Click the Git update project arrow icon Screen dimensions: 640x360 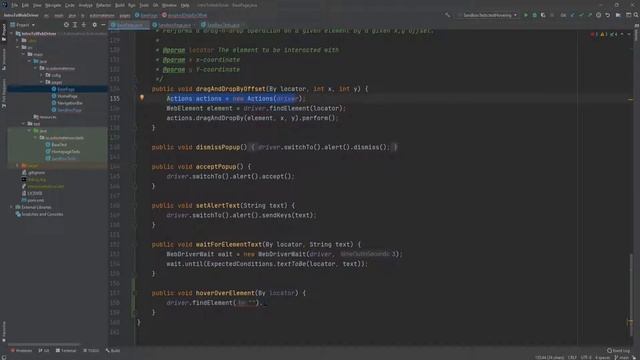point(572,15)
